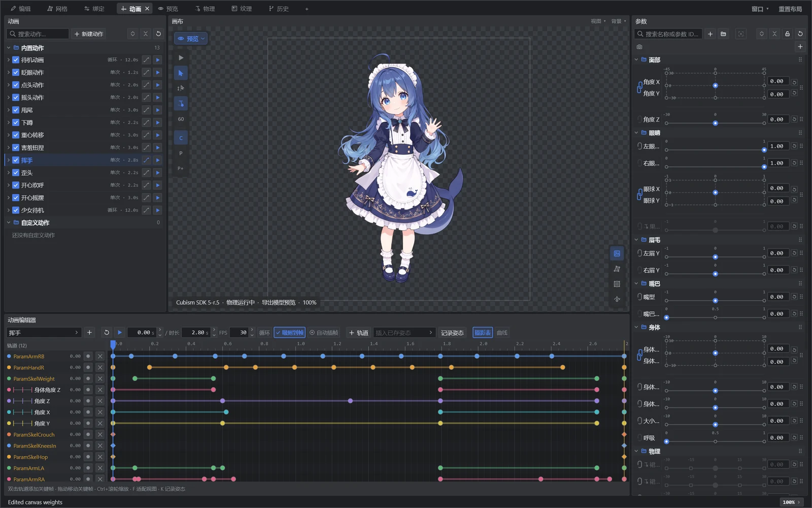Play the animation in the 动画编辑器 toolbar
The width and height of the screenshot is (812, 508).
point(120,332)
